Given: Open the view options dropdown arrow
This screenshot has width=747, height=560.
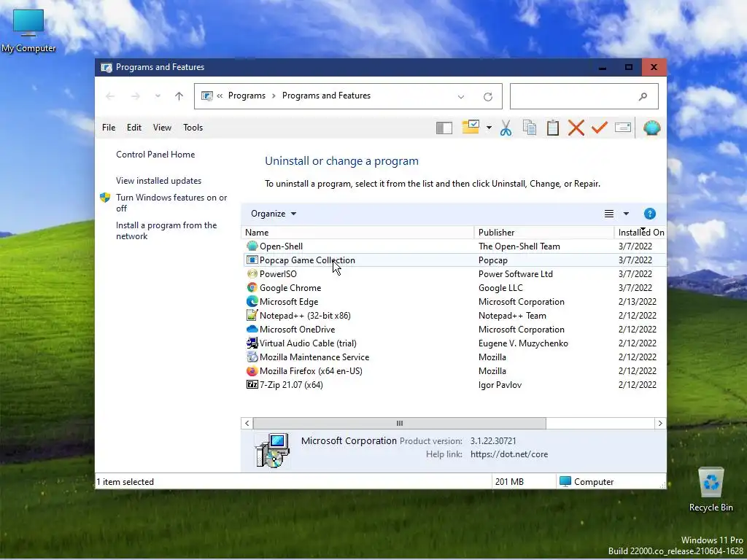Looking at the screenshot, I should 626,214.
